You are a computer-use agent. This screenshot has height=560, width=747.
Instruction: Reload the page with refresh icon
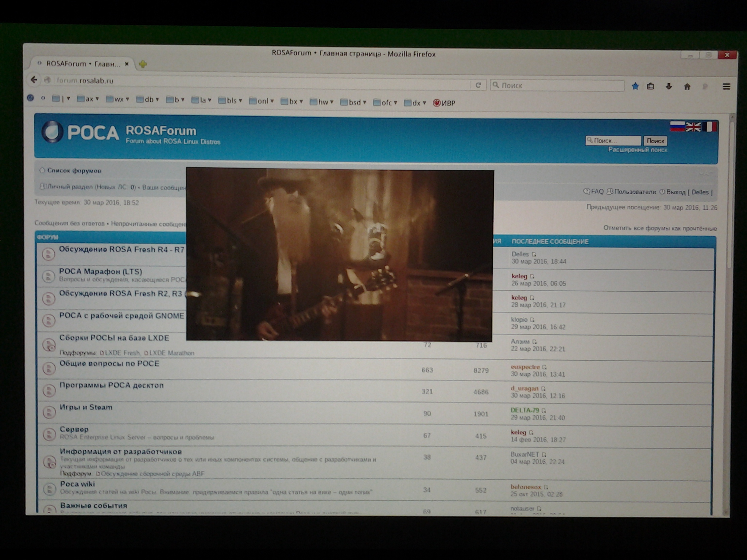[x=478, y=85]
